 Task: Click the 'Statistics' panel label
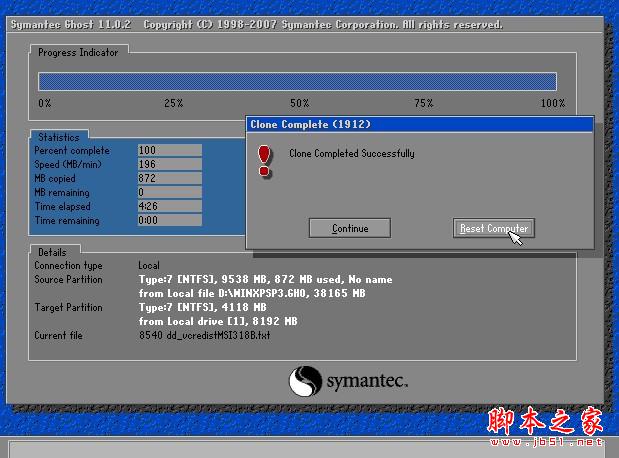pyautogui.click(x=59, y=137)
